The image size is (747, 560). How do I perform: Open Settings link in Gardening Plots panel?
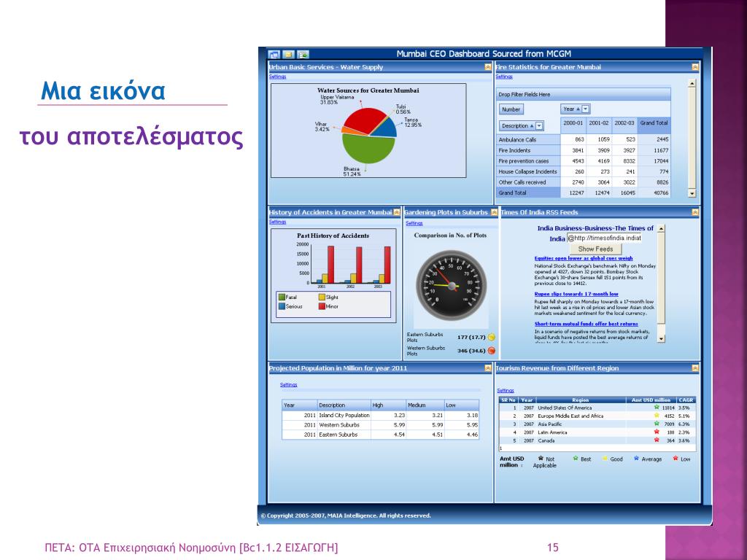click(x=414, y=223)
